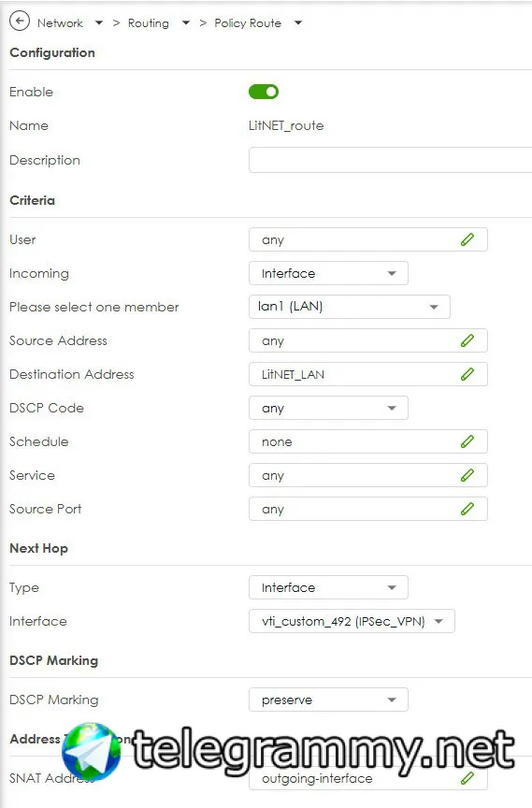
Task: Open the DSCP Code dropdown
Action: point(328,408)
